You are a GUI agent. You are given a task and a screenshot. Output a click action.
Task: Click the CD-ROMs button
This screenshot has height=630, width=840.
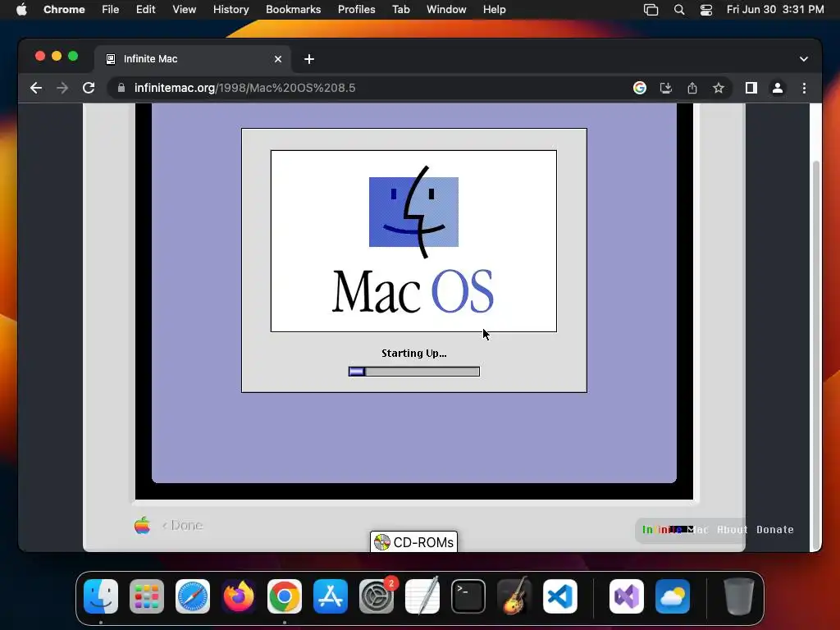pyautogui.click(x=414, y=542)
